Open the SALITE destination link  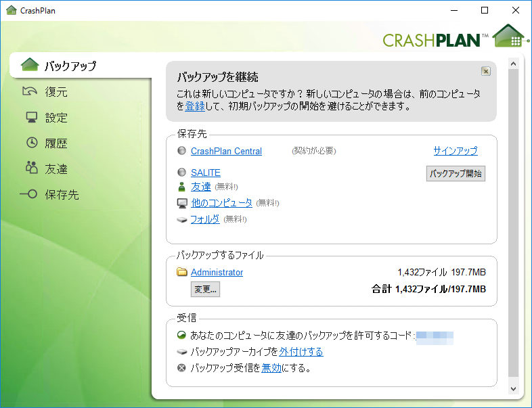tap(206, 173)
